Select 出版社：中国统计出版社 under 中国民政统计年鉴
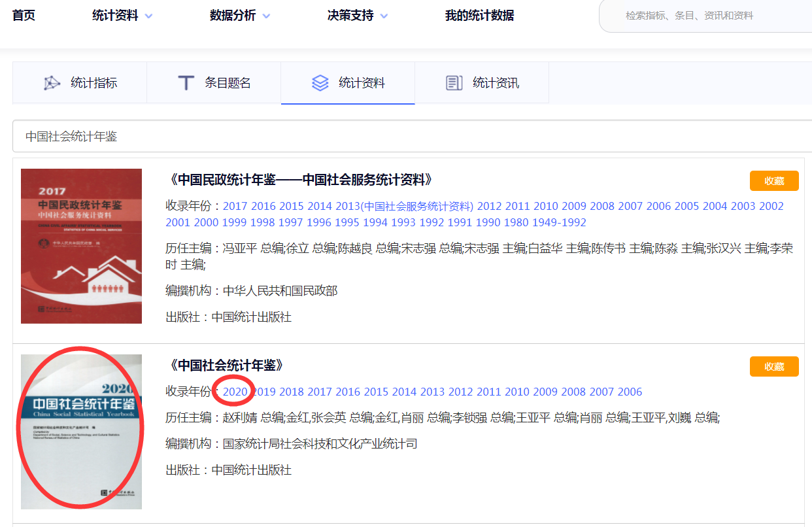 click(229, 317)
